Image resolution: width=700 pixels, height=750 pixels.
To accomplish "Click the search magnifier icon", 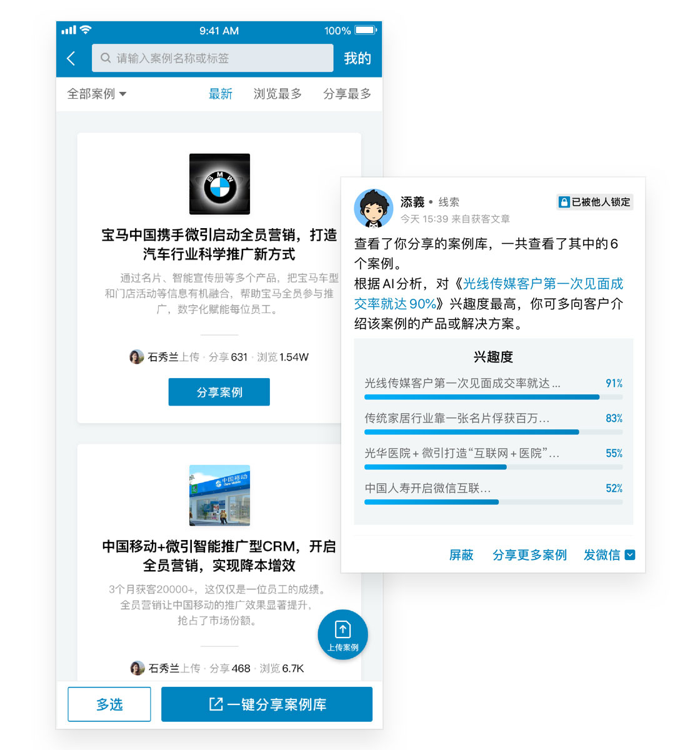I will tap(106, 58).
